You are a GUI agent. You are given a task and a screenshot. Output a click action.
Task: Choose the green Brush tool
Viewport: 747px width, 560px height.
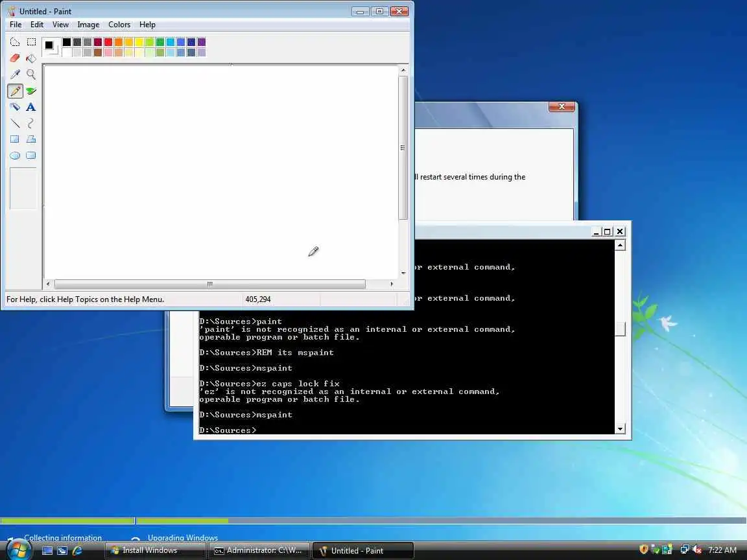pyautogui.click(x=31, y=91)
